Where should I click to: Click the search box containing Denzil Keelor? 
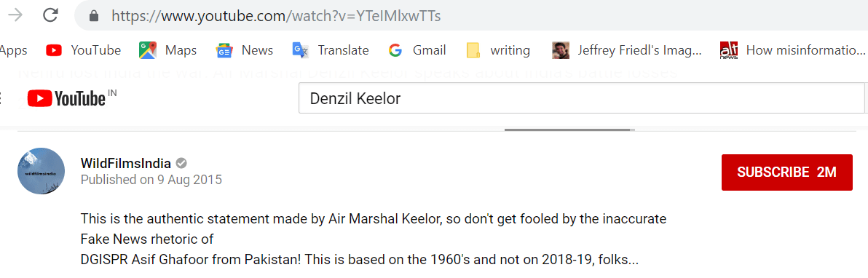pyautogui.click(x=581, y=98)
